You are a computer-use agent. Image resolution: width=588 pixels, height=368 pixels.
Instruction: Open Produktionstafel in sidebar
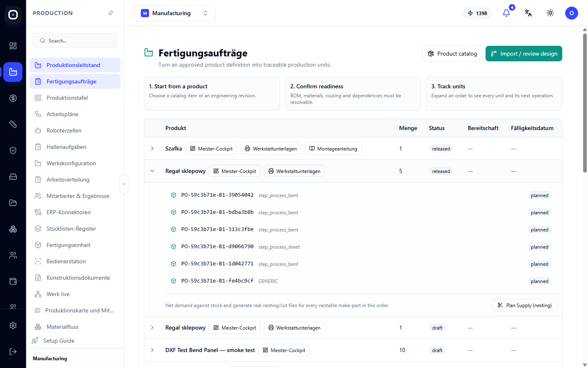75,98
